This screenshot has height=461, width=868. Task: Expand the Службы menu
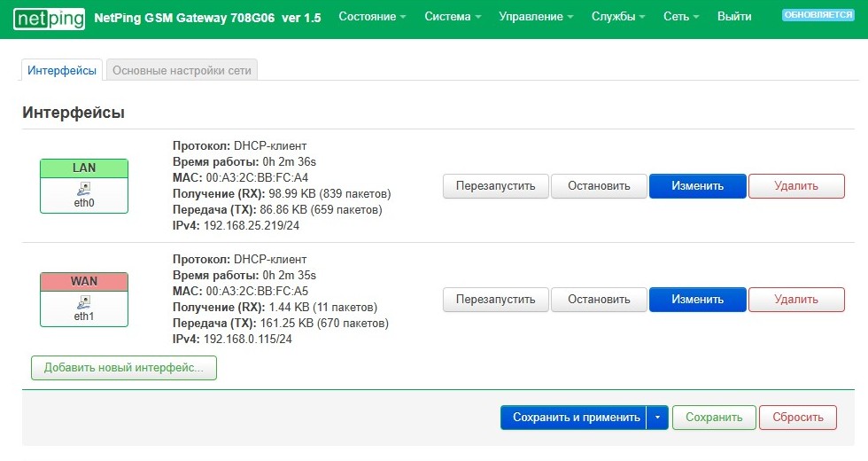click(618, 17)
